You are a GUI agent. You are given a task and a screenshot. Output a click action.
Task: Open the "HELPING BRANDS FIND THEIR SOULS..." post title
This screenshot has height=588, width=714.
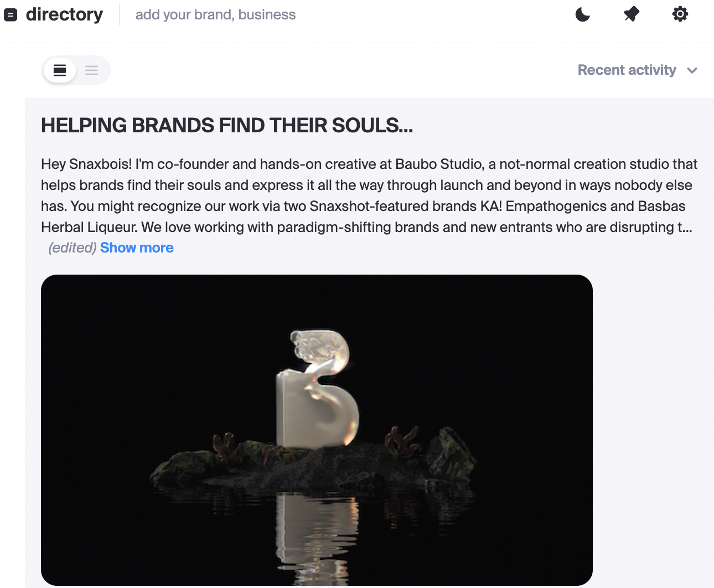[227, 126]
